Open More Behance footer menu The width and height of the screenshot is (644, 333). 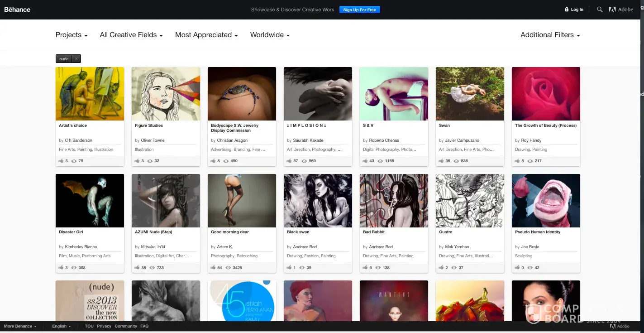20,326
